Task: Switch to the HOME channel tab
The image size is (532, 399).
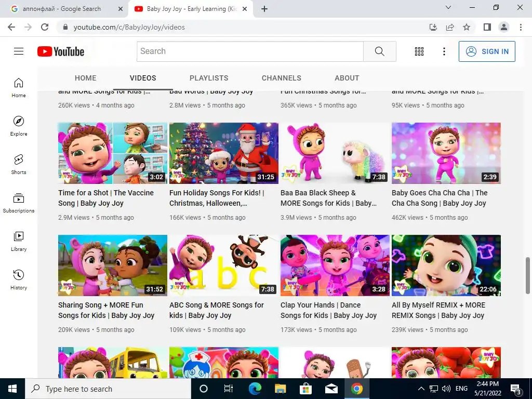Action: pyautogui.click(x=86, y=78)
